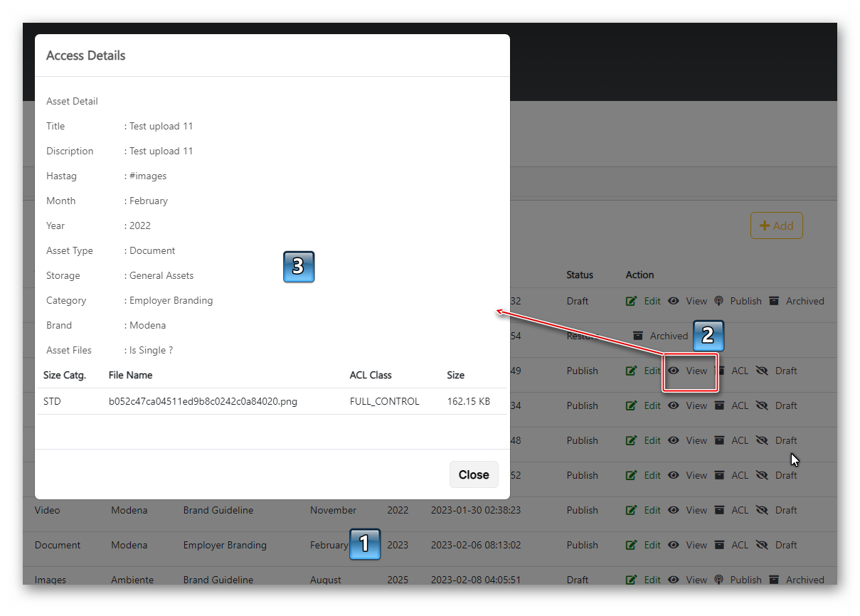View the Document row dated 2023-02-06 08:13:02
Screen dimensions: 860x616
click(687, 545)
